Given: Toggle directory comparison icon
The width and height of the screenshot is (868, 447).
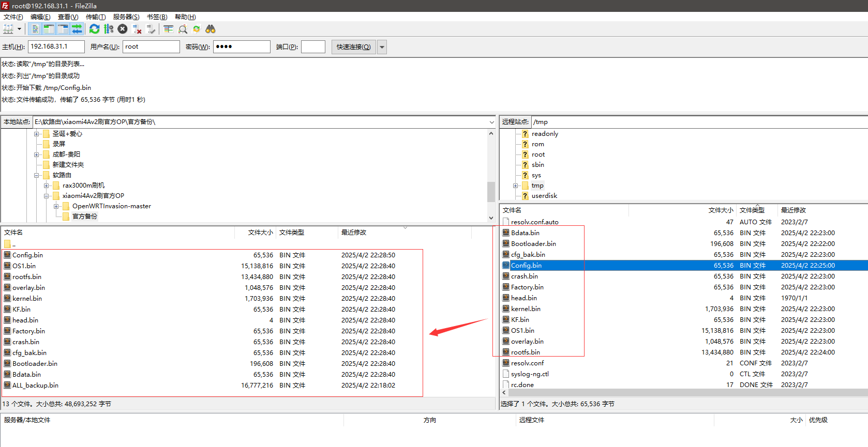Looking at the screenshot, I should tap(183, 29).
